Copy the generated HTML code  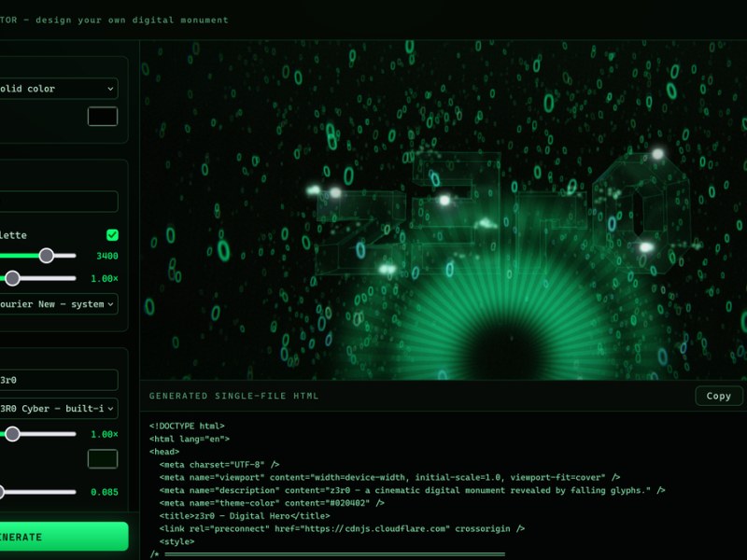tap(718, 396)
